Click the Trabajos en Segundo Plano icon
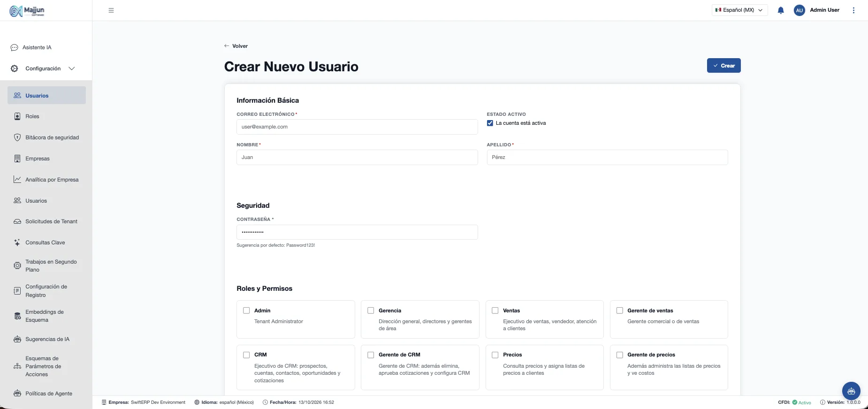This screenshot has width=868, height=409. tap(17, 265)
